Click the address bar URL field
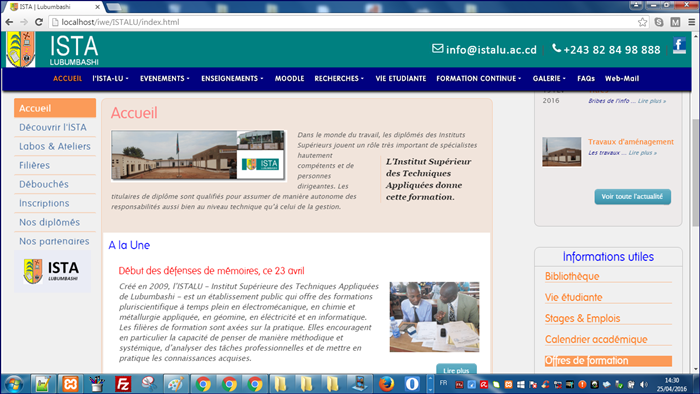The height and width of the screenshot is (394, 700). (x=344, y=22)
